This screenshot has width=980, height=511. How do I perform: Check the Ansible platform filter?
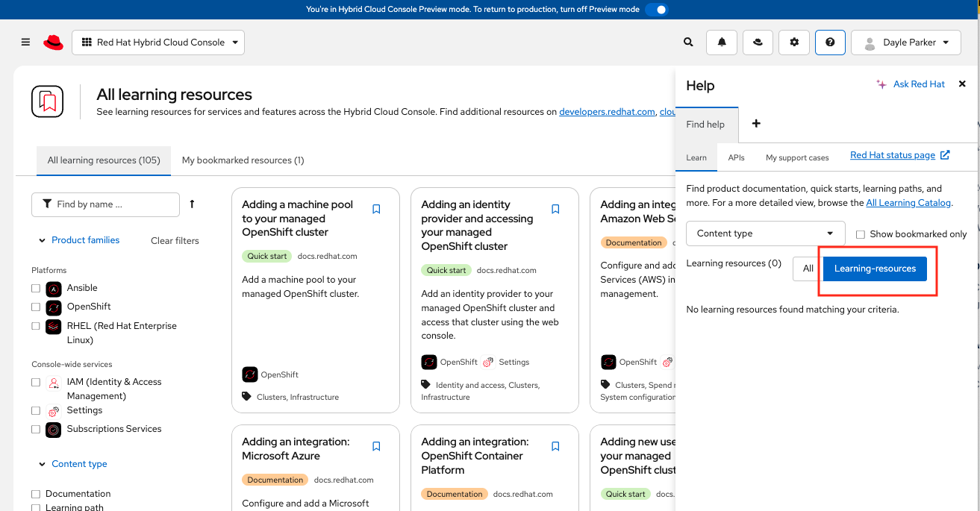coord(36,288)
